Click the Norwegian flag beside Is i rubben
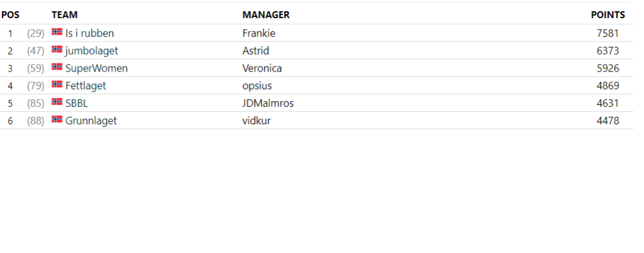The image size is (644, 253). [x=57, y=32]
